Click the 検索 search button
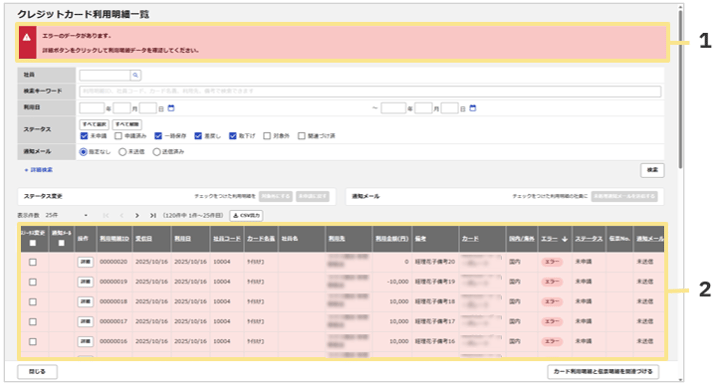This screenshot has height=385, width=717. (x=652, y=170)
